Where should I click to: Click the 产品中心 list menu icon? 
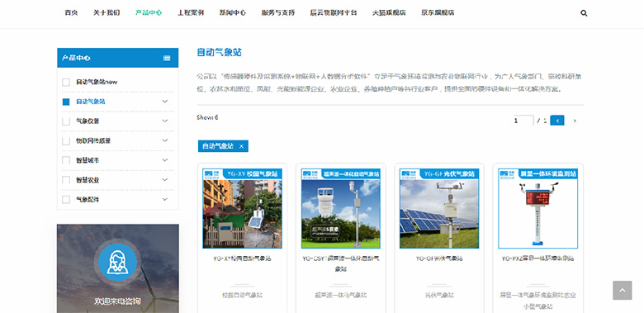coord(167,58)
